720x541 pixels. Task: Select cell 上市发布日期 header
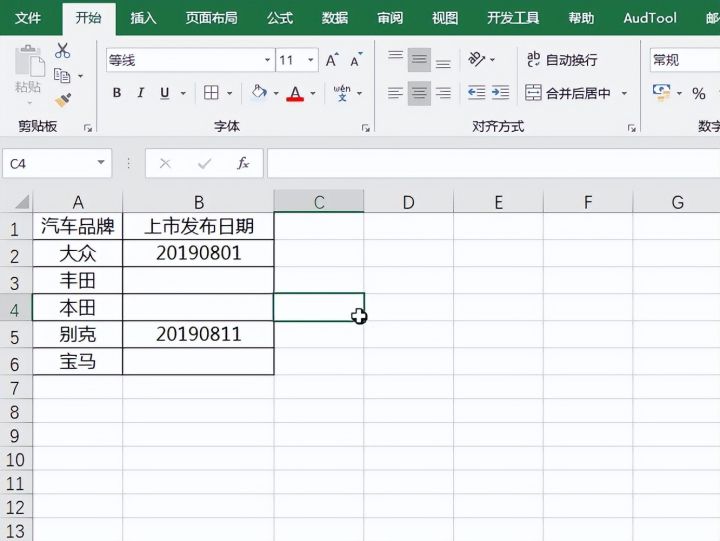point(198,226)
